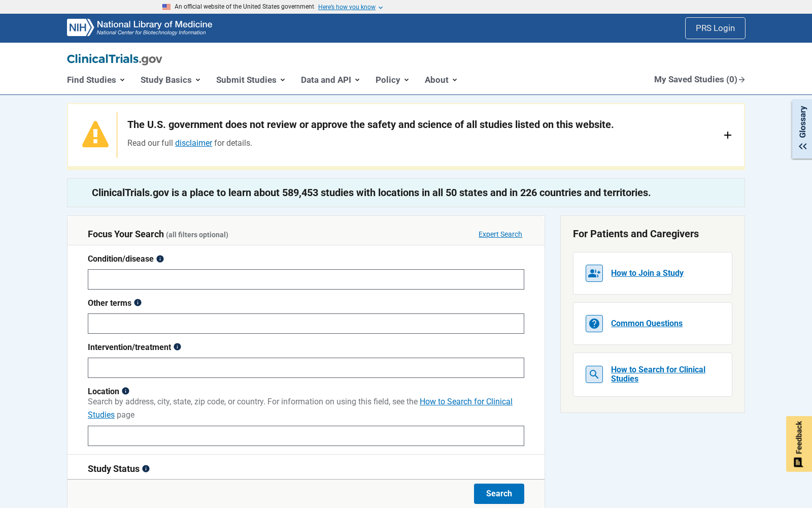This screenshot has width=812, height=508.
Task: Open the disclaimer link
Action: click(x=193, y=143)
